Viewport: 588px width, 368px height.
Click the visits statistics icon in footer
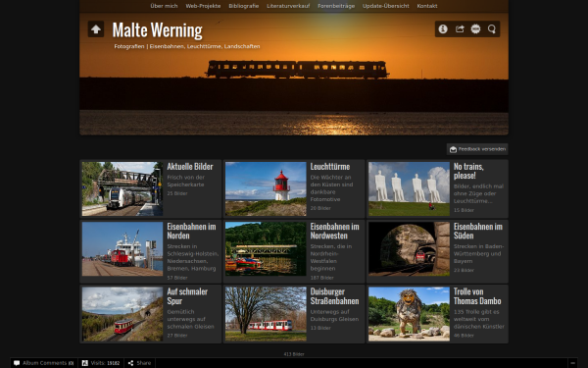click(84, 363)
